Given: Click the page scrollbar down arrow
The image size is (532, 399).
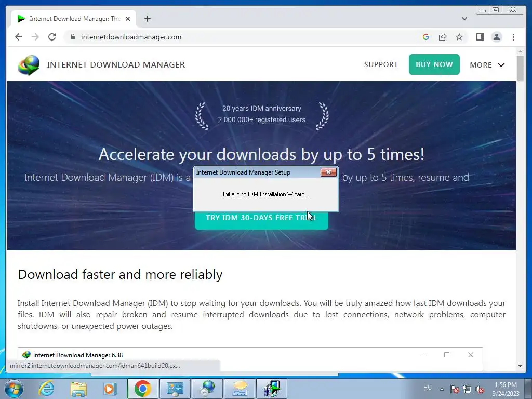Looking at the screenshot, I should 520,366.
